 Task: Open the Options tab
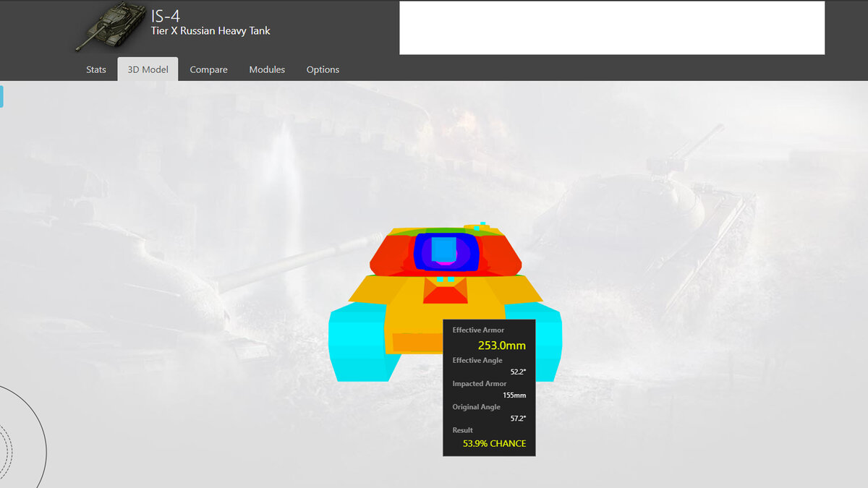coord(323,69)
